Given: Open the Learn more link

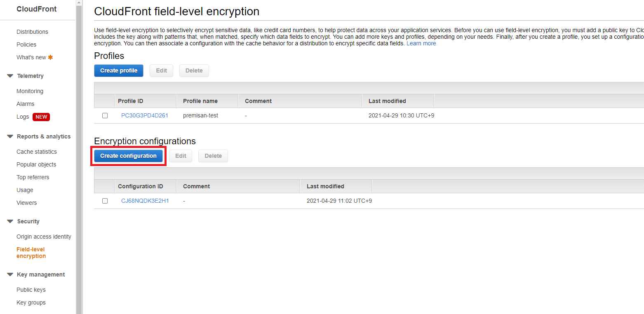Looking at the screenshot, I should (421, 43).
